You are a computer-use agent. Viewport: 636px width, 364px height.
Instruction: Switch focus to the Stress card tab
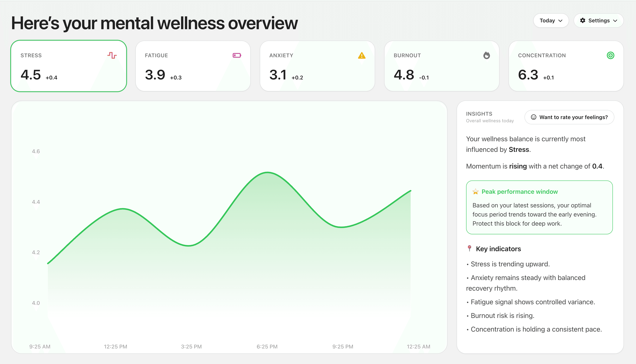69,66
